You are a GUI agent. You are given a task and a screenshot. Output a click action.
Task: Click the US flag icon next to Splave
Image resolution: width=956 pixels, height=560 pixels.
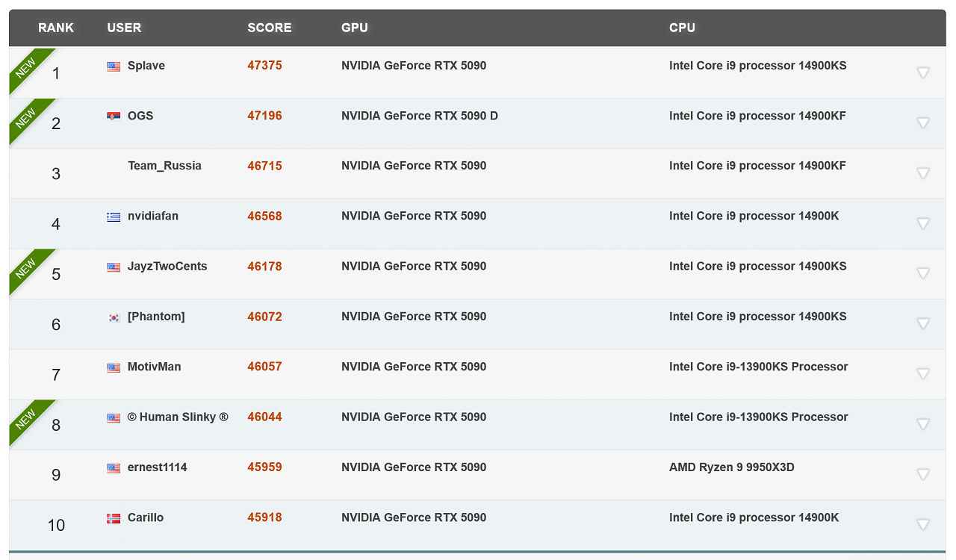click(114, 66)
